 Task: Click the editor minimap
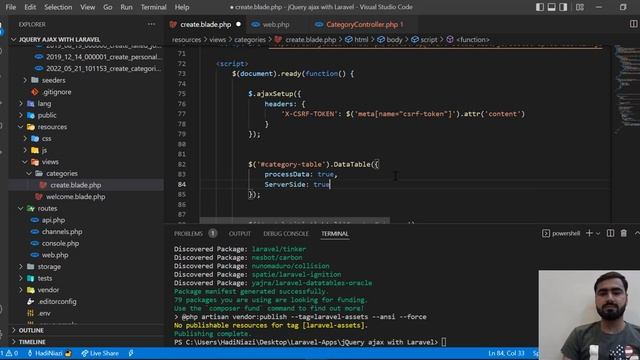pos(627,90)
